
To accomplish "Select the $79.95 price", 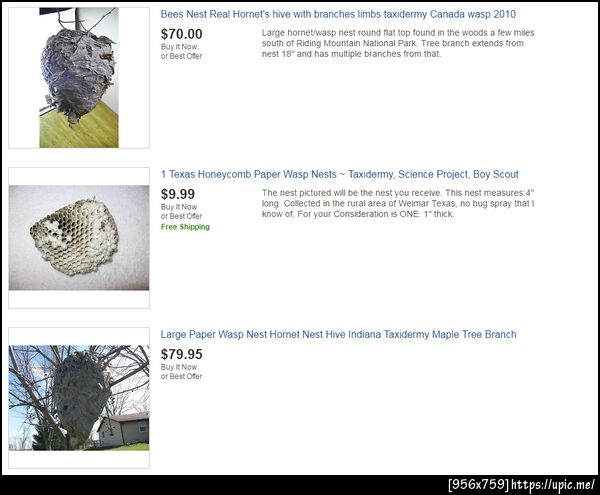I will click(181, 354).
